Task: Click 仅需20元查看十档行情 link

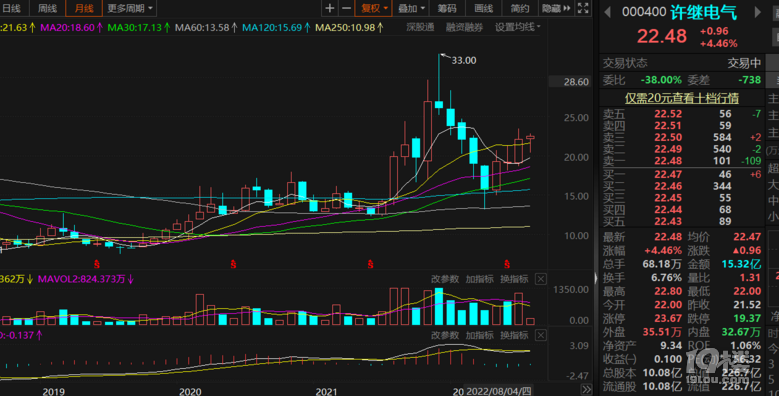Action: tap(681, 98)
